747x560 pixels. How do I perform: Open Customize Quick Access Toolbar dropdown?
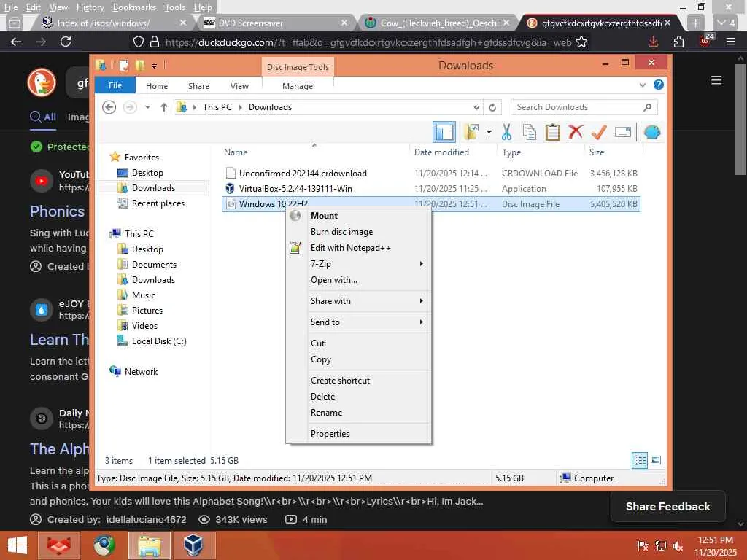point(154,66)
